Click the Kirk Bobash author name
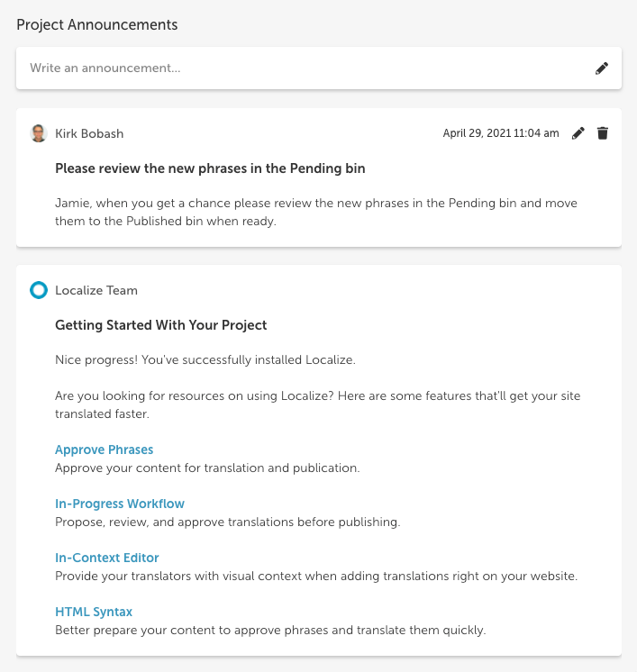The width and height of the screenshot is (637, 672). point(89,133)
